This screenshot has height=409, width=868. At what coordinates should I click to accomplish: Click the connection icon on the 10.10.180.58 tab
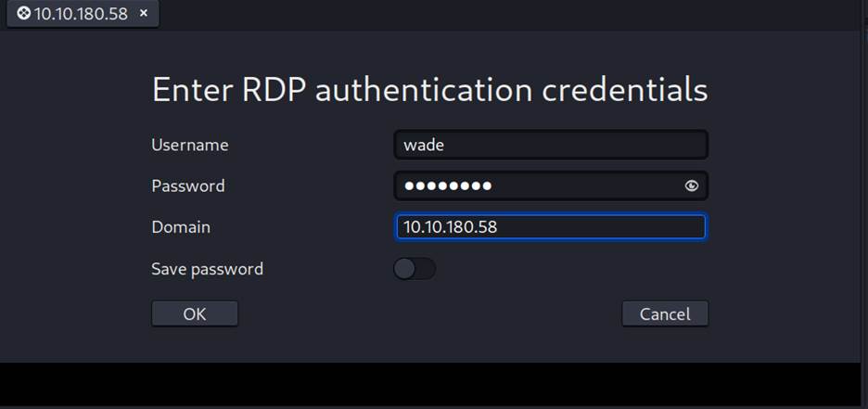pos(23,14)
